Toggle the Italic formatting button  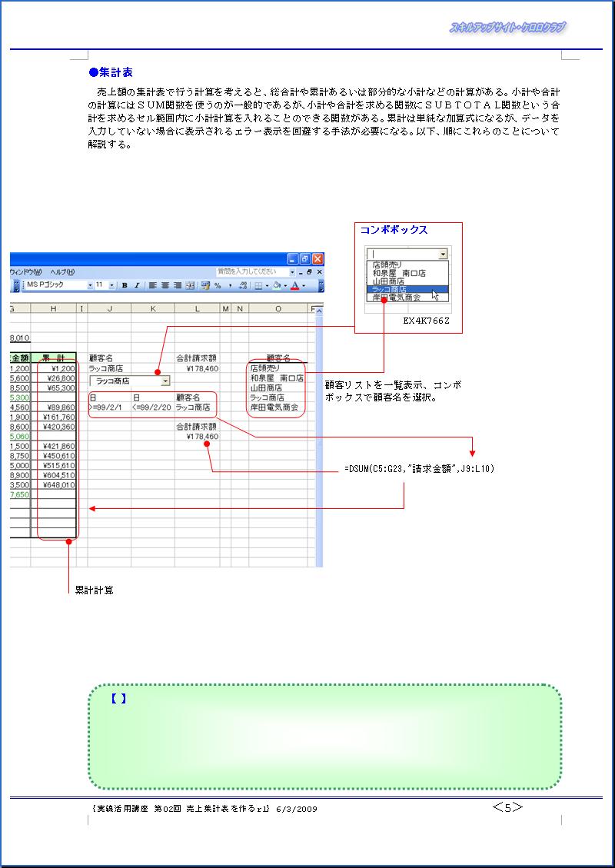(137, 286)
